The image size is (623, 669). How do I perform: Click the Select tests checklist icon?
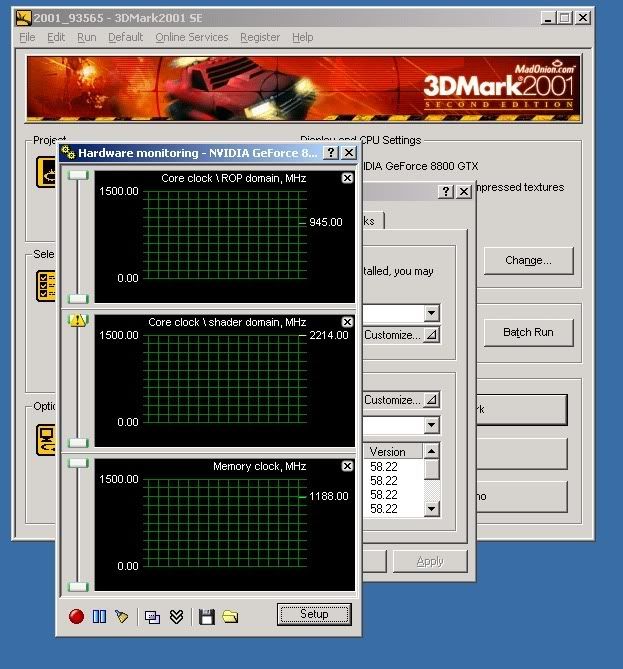46,286
